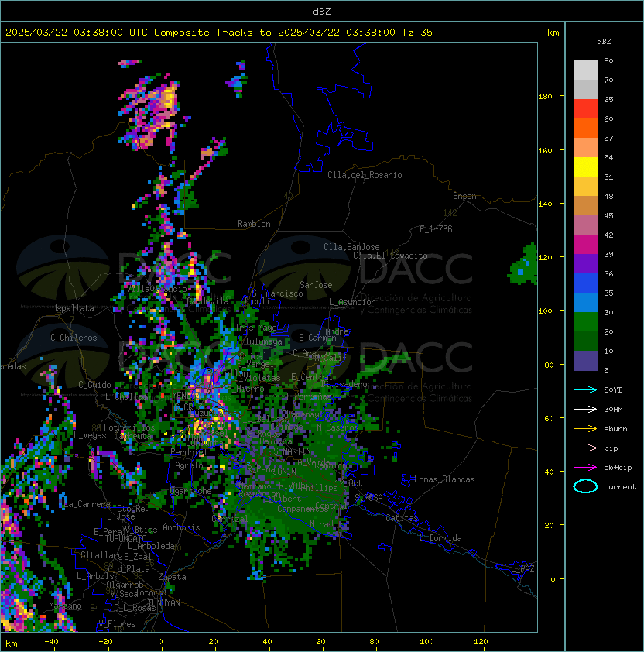The width and height of the screenshot is (644, 652).
Task: Click the C_Guido map label
Action: pyautogui.click(x=94, y=385)
